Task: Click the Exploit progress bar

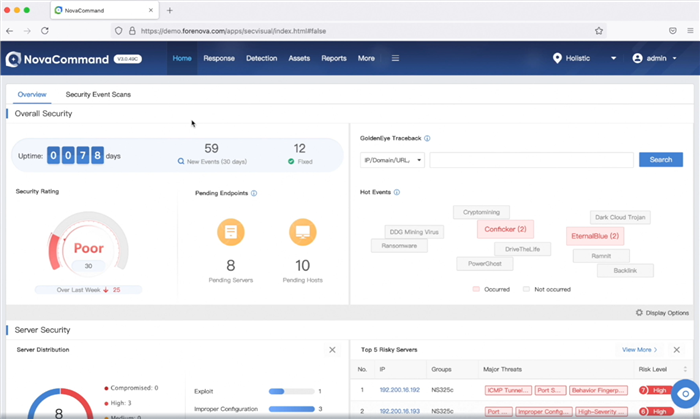Action: (x=292, y=391)
